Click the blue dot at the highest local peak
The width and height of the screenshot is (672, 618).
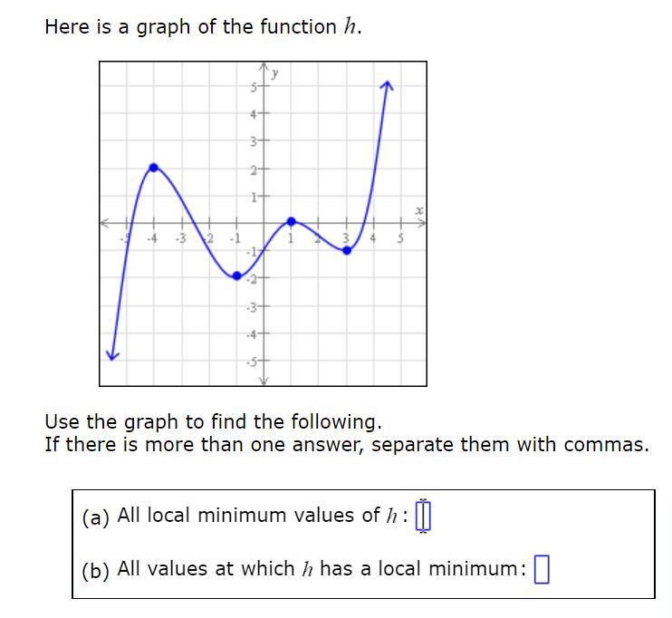(x=153, y=168)
